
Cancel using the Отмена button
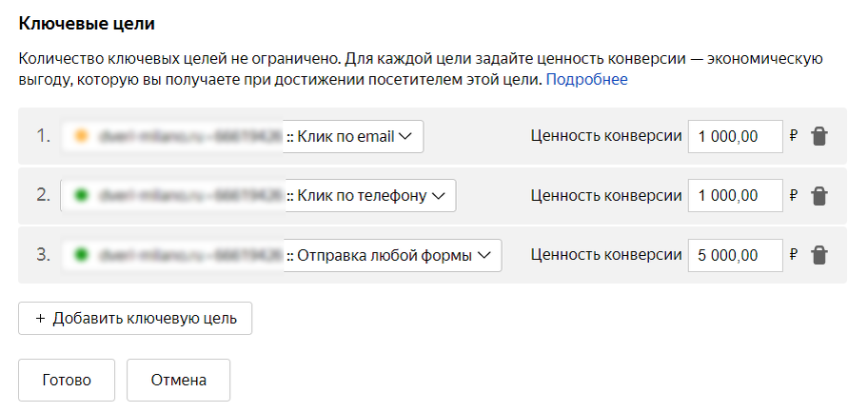coord(178,381)
